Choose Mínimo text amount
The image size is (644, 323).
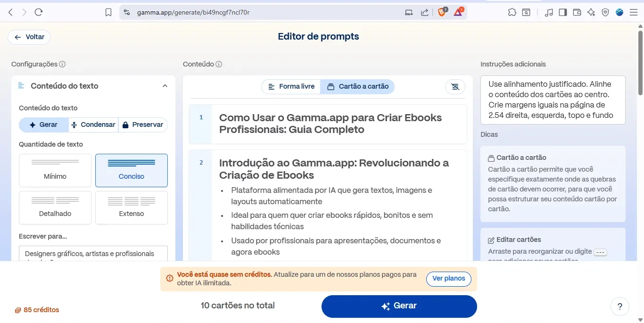point(55,170)
